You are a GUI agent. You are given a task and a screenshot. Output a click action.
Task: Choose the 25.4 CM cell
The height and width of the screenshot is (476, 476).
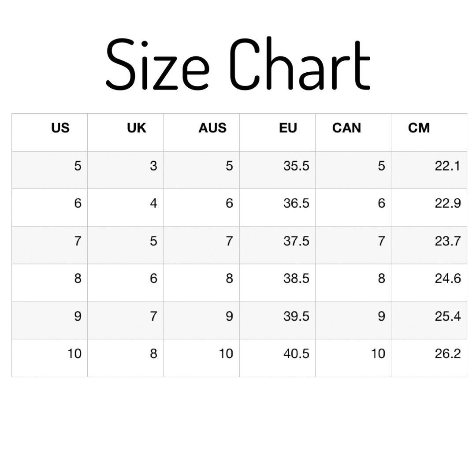447,316
